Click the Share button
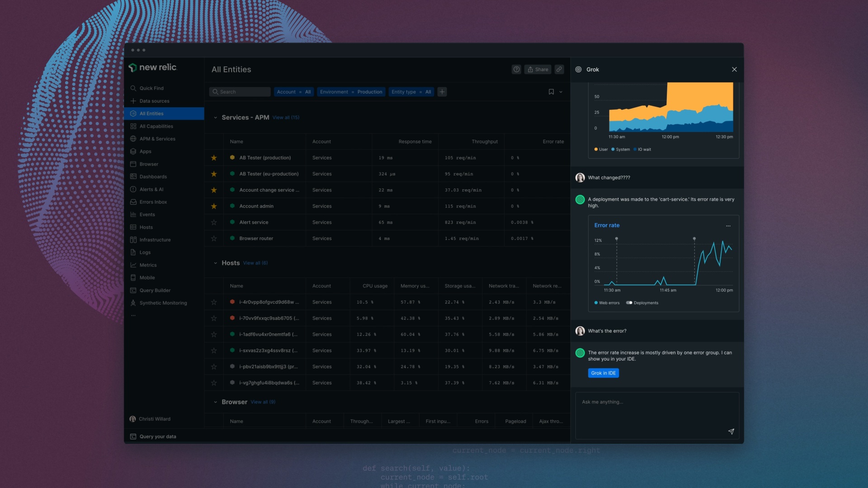The image size is (868, 488). pyautogui.click(x=538, y=70)
